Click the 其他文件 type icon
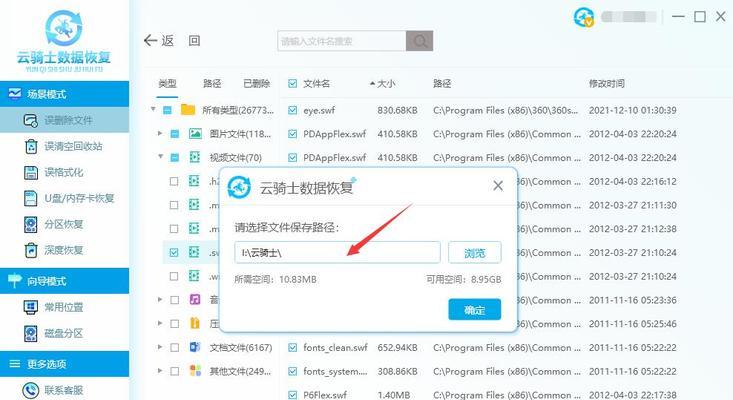This screenshot has width=733, height=400. pyautogui.click(x=195, y=371)
